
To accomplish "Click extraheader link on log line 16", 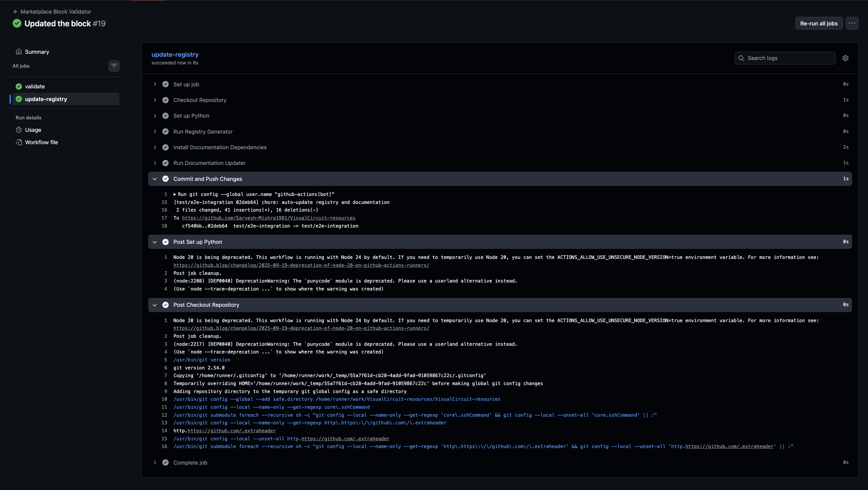I will pyautogui.click(x=730, y=447).
